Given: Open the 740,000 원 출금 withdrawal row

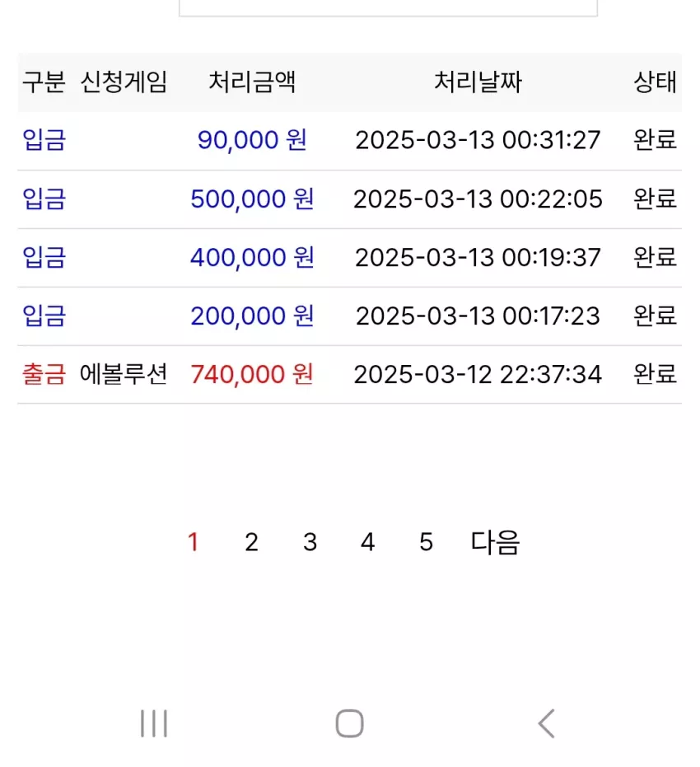Looking at the screenshot, I should (349, 375).
